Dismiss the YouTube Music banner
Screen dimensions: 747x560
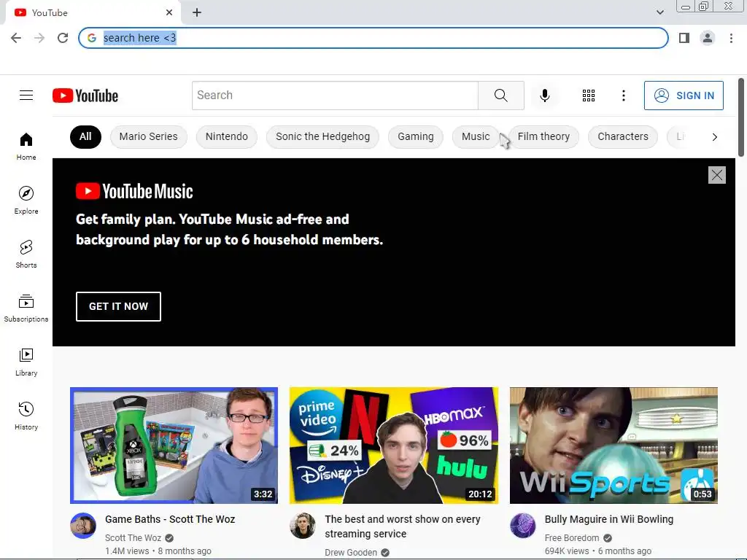click(x=716, y=175)
